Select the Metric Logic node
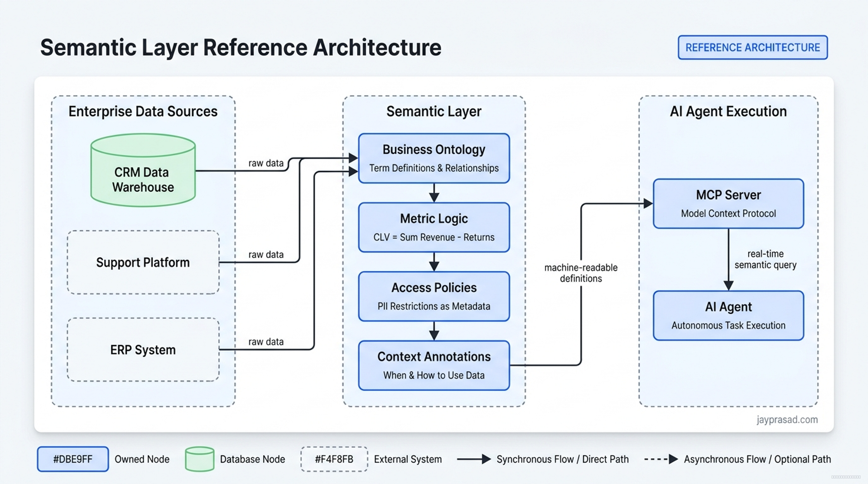 tap(434, 227)
